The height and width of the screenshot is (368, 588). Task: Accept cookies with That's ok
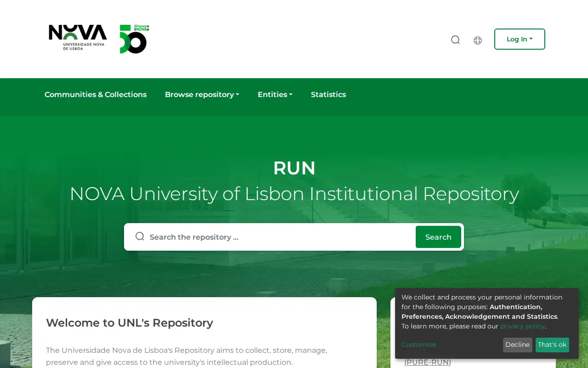tap(552, 345)
